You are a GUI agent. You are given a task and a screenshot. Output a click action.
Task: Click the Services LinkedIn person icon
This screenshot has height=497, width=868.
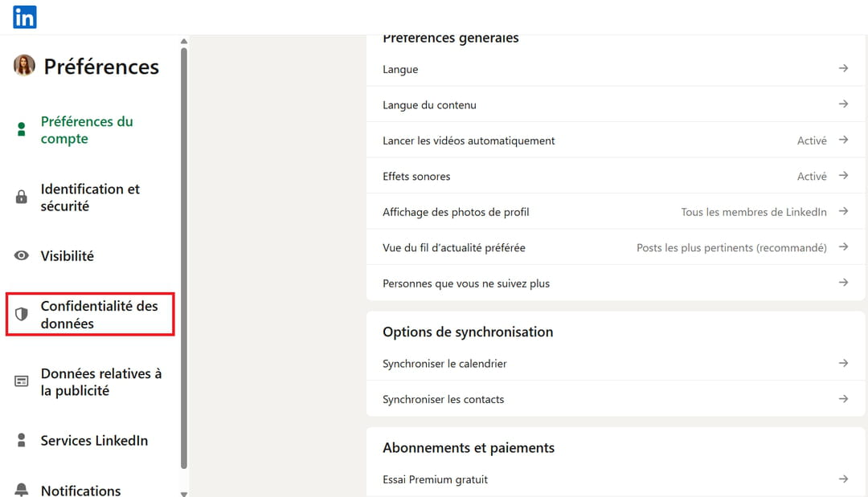22,441
